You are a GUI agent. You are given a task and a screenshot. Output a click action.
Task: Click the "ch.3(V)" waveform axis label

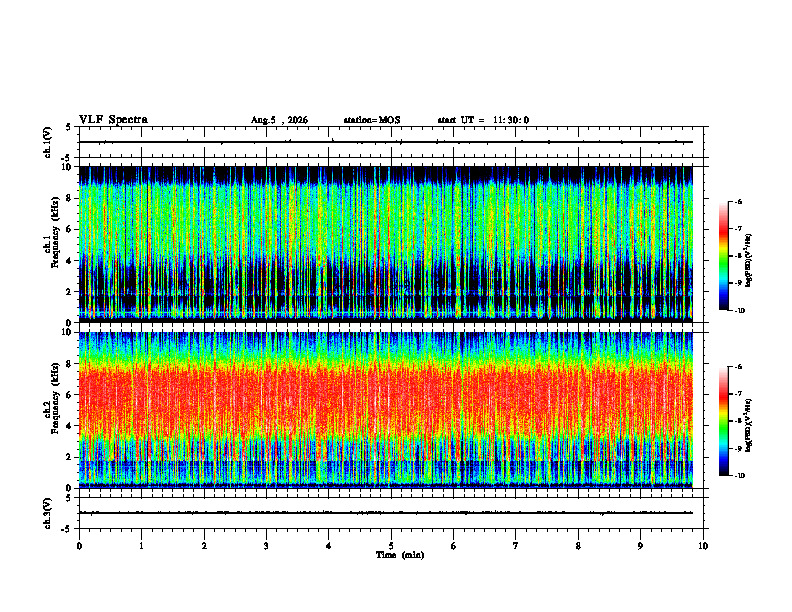(x=47, y=513)
